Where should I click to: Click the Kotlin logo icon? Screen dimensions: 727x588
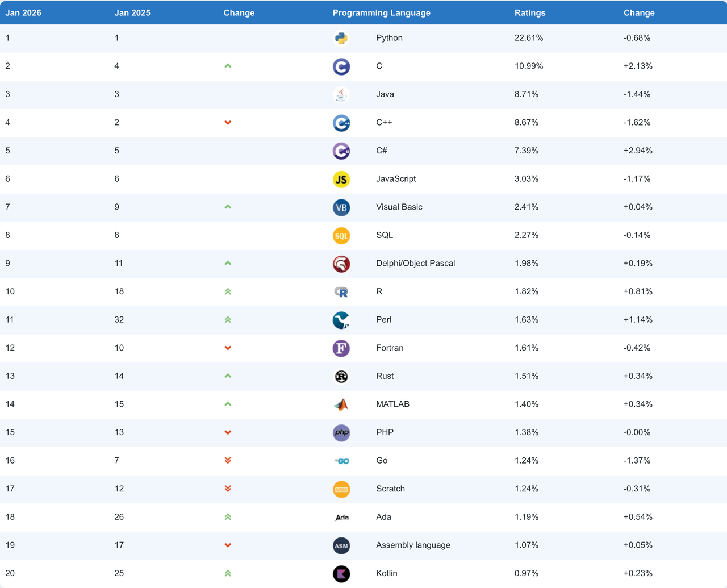pyautogui.click(x=341, y=574)
